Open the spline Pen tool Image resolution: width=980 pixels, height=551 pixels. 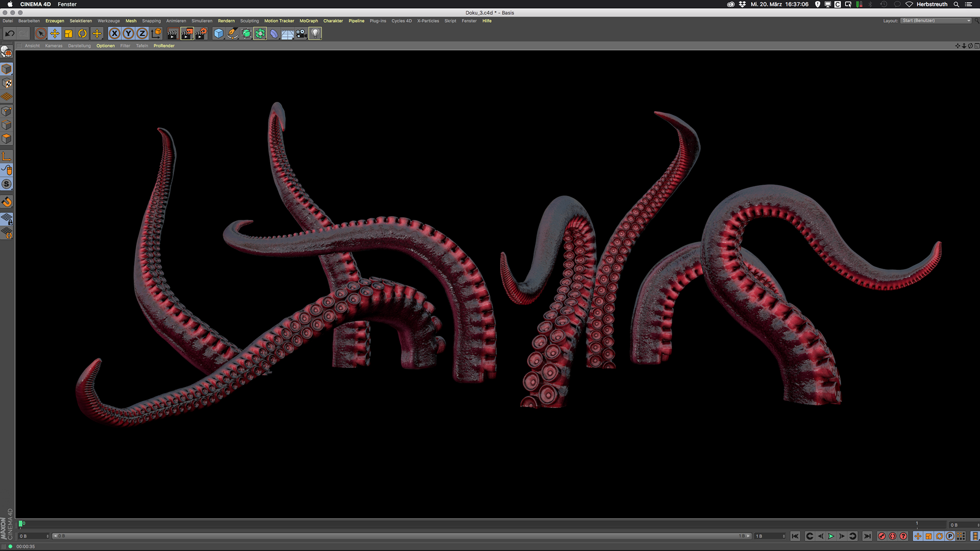tap(232, 34)
